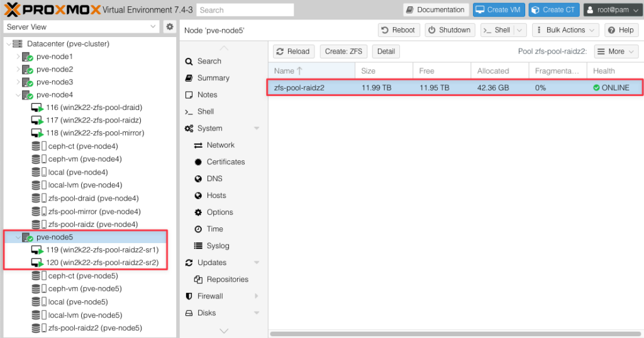Open the Server View dropdown

tap(153, 27)
